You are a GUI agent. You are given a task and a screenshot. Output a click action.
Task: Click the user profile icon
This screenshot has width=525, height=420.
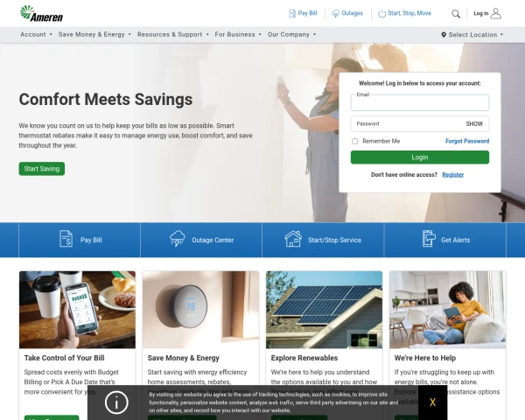pos(496,13)
